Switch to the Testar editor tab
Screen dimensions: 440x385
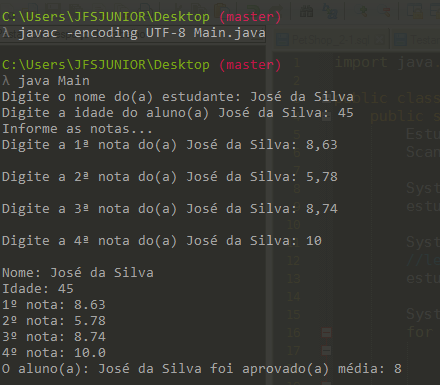click(417, 40)
